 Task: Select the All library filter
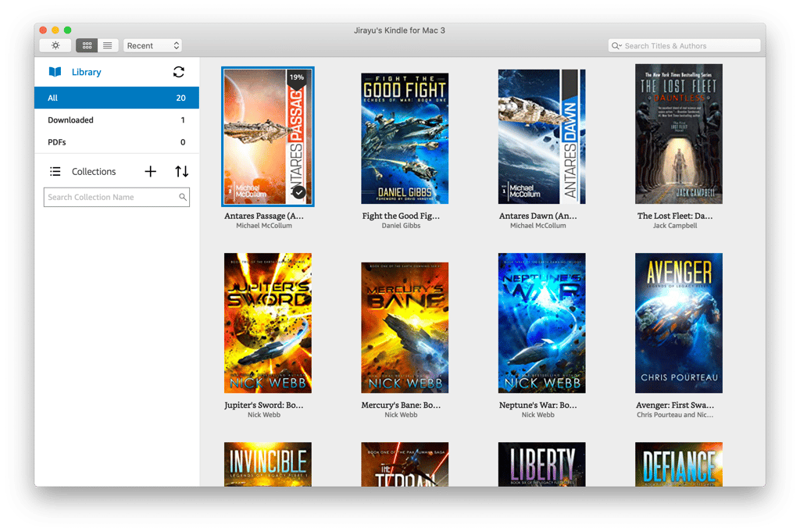coord(116,98)
